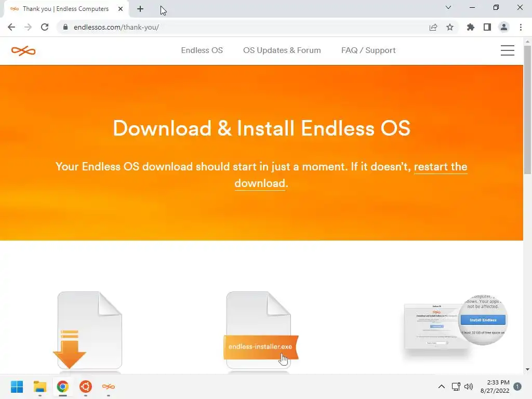
Task: Open FAQ / Support nav item
Action: tap(368, 50)
